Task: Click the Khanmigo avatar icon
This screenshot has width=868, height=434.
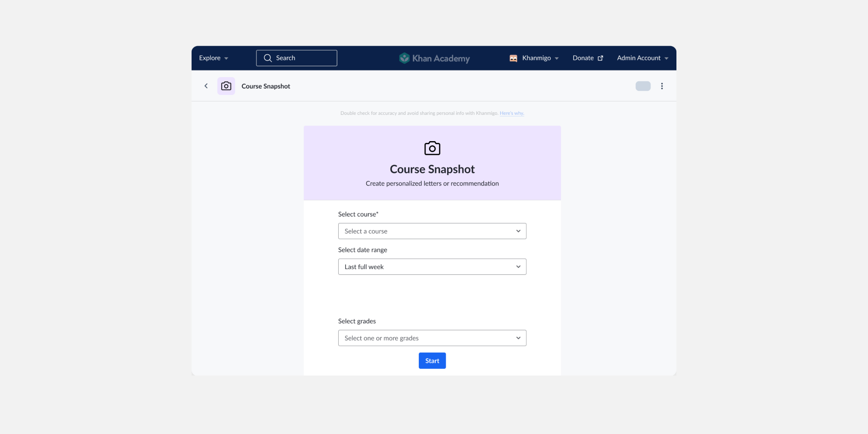Action: 513,58
